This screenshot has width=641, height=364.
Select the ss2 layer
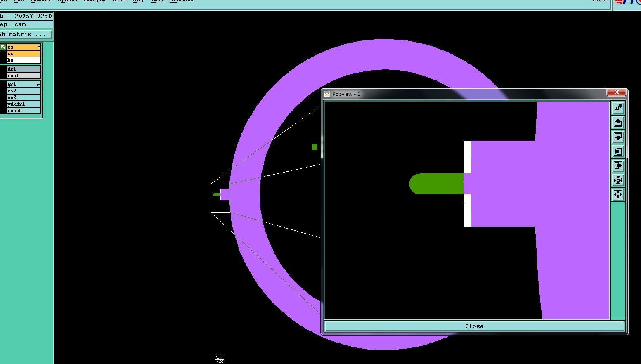(x=24, y=97)
